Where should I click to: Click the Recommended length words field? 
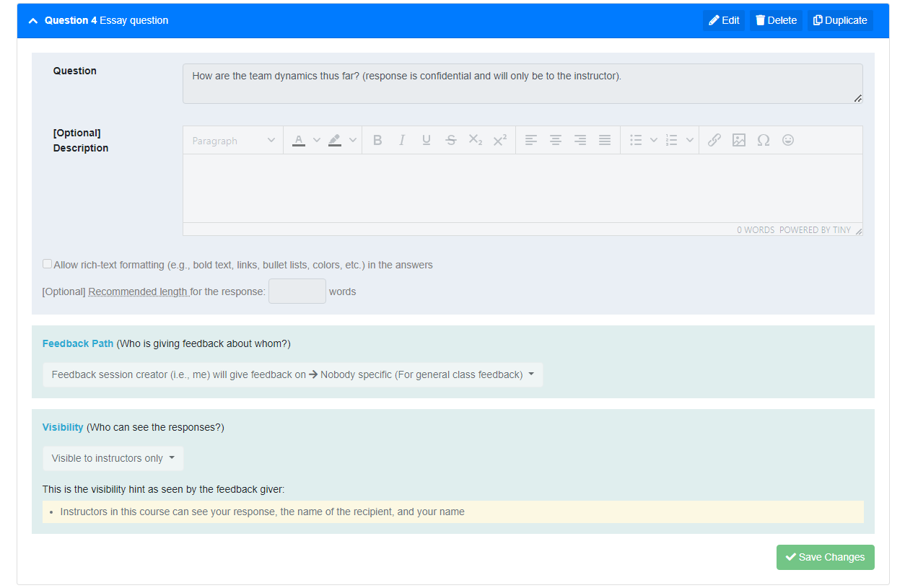click(297, 291)
